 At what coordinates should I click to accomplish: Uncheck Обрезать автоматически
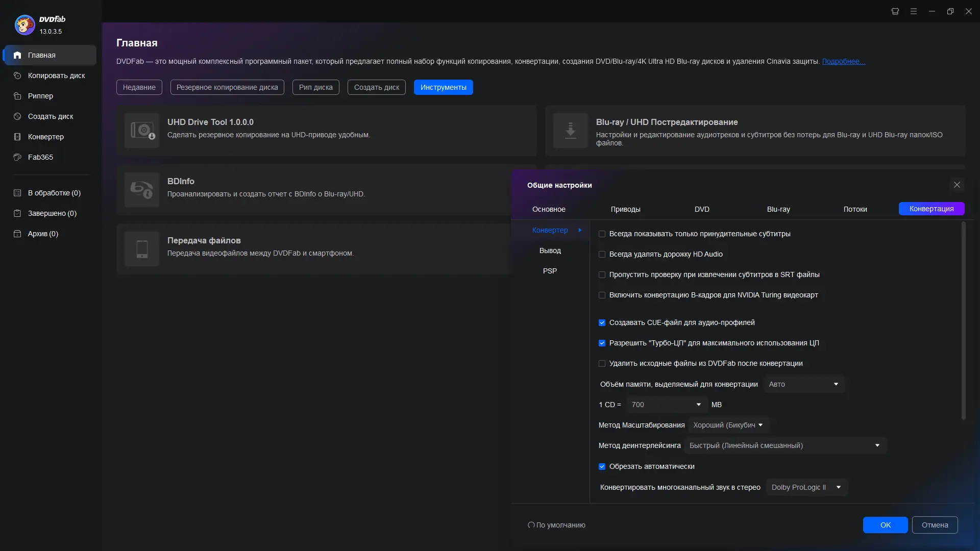602,467
